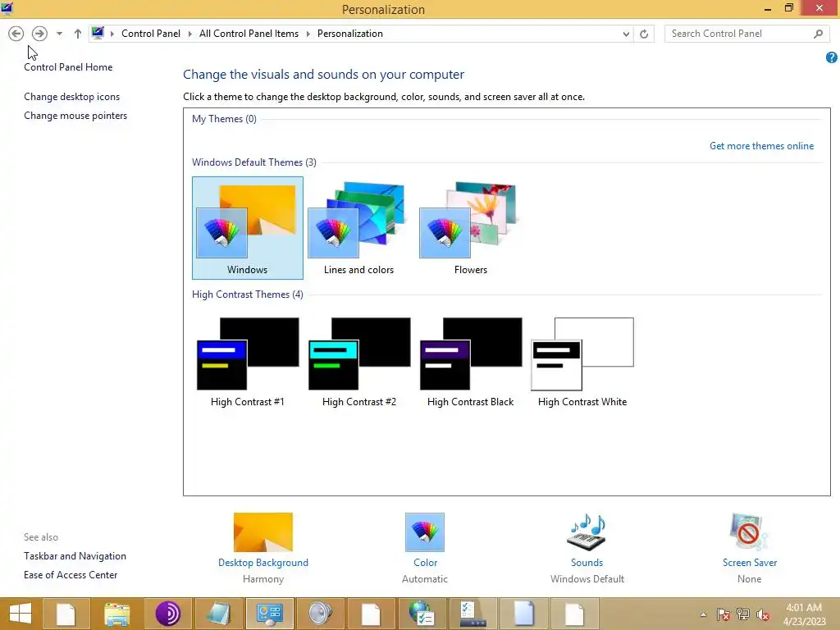Refresh the Personalization page
The image size is (840, 630).
(x=644, y=34)
